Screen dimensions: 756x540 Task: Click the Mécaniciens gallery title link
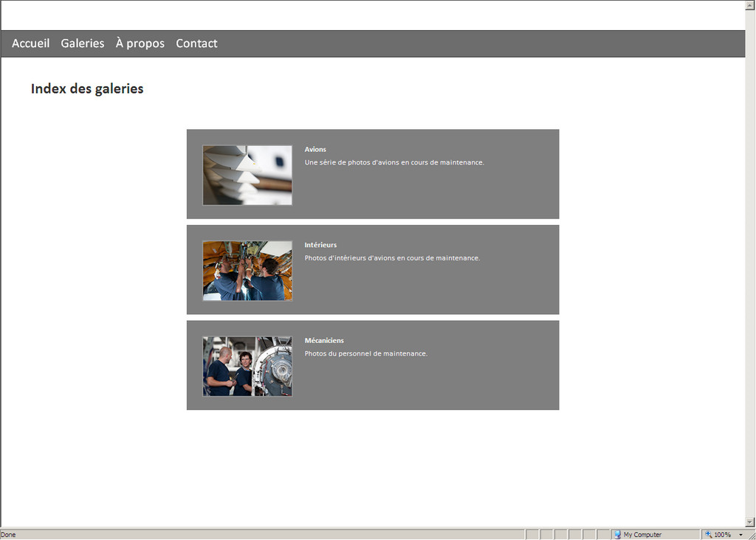[x=324, y=340]
